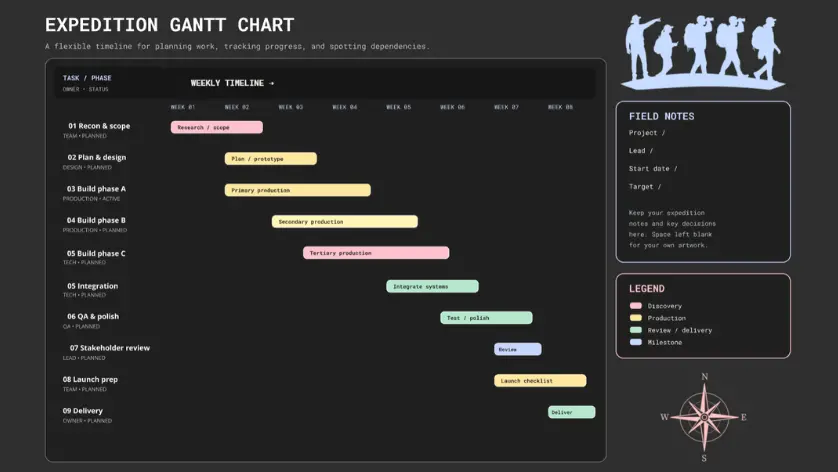838x472 pixels.
Task: Select the 02 Plan & design task
Action: tap(97, 158)
